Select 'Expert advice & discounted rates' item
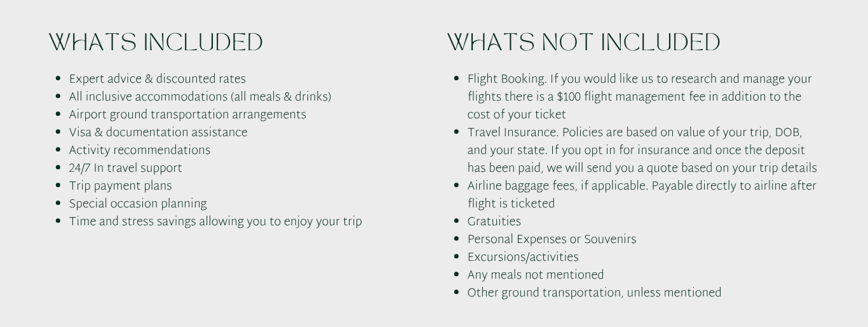 (x=157, y=79)
